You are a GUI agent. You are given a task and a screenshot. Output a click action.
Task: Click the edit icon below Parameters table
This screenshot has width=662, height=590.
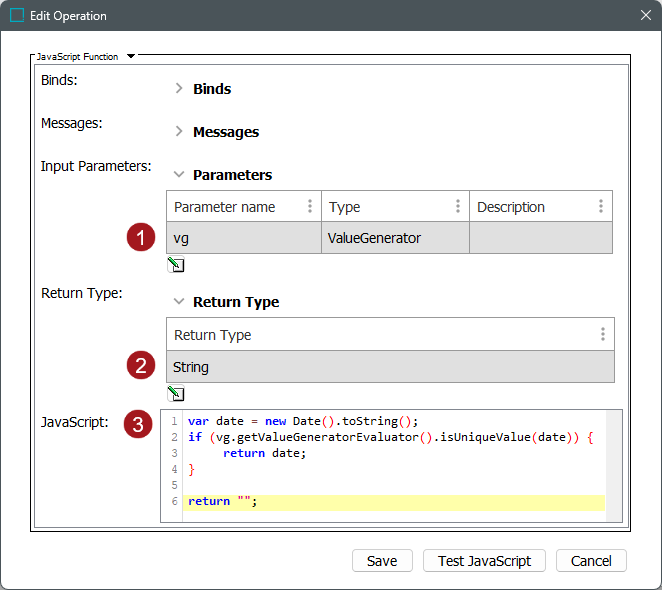[x=176, y=265]
